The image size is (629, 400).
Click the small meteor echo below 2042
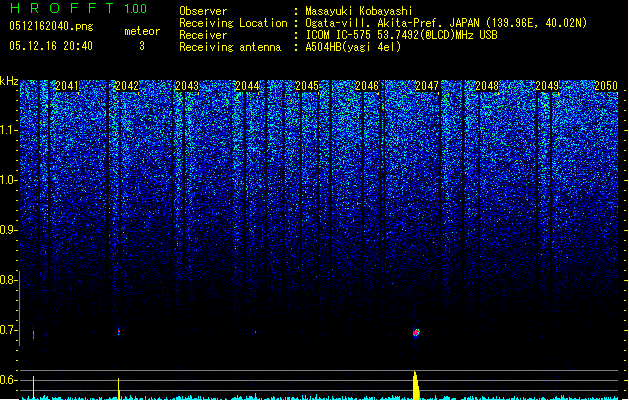click(x=118, y=331)
